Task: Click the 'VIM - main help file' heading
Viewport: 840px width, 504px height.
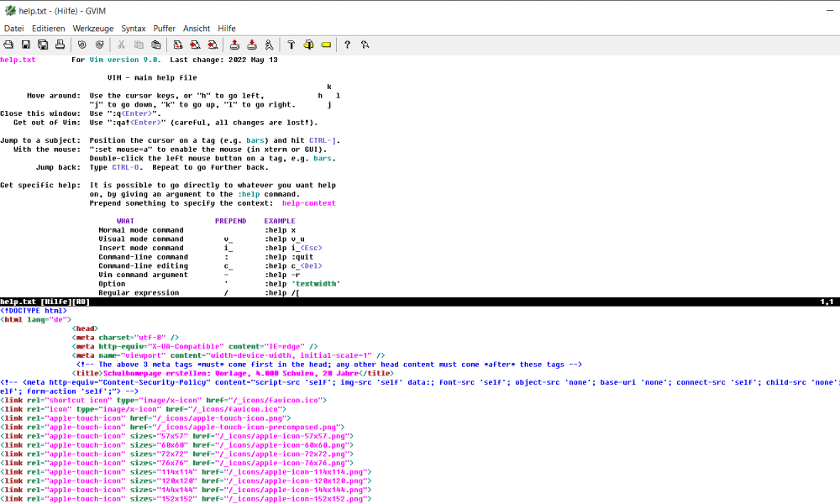Action: (152, 77)
